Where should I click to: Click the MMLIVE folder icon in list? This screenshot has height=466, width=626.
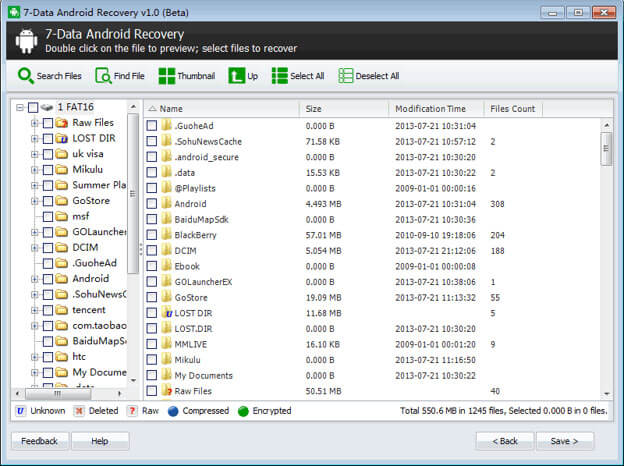(x=167, y=344)
